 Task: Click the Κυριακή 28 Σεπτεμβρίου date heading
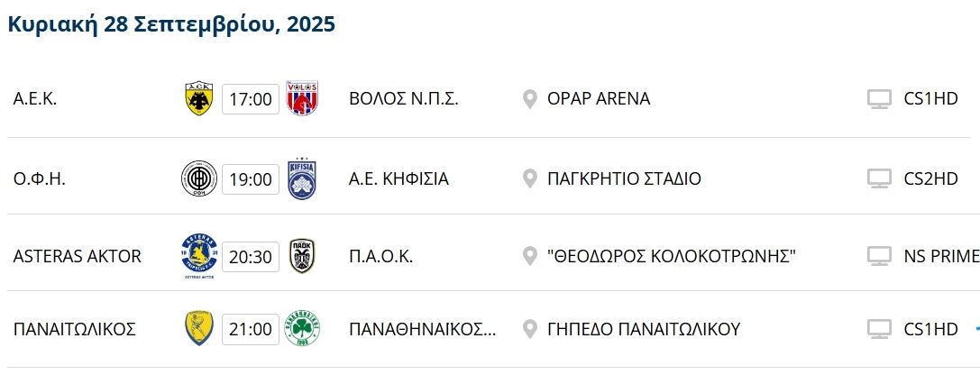pos(171,23)
